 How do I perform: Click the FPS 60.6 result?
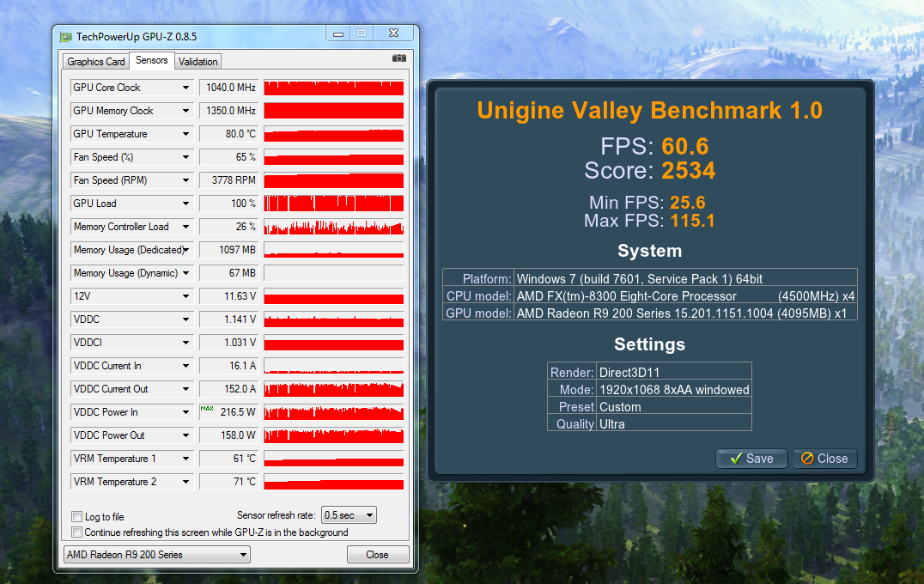(654, 146)
